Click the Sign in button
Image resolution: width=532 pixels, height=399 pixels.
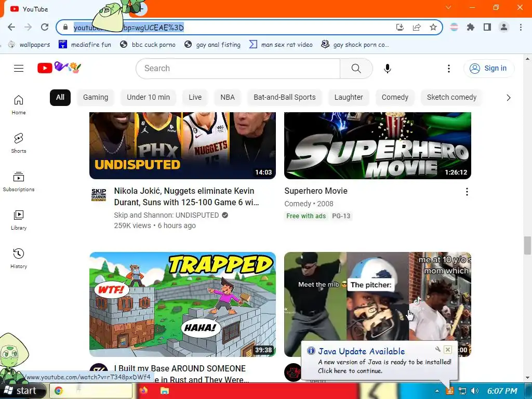pyautogui.click(x=488, y=69)
